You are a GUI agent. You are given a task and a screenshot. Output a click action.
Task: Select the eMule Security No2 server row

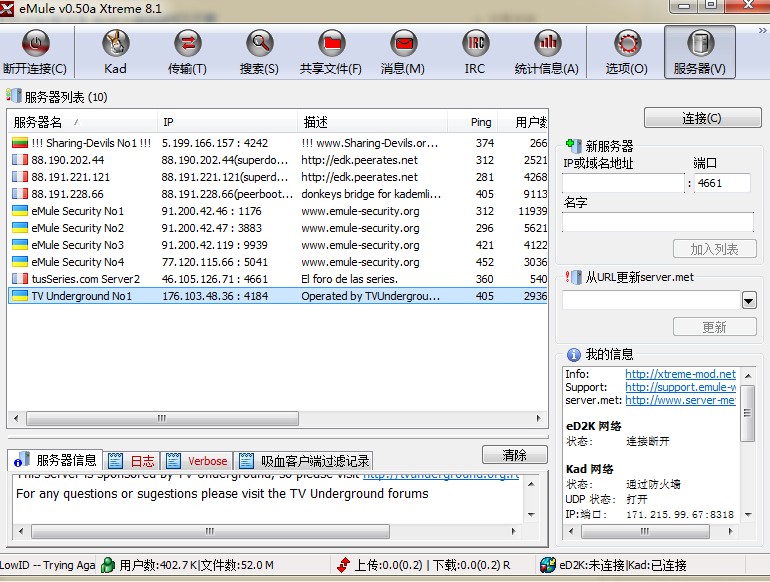click(x=278, y=228)
